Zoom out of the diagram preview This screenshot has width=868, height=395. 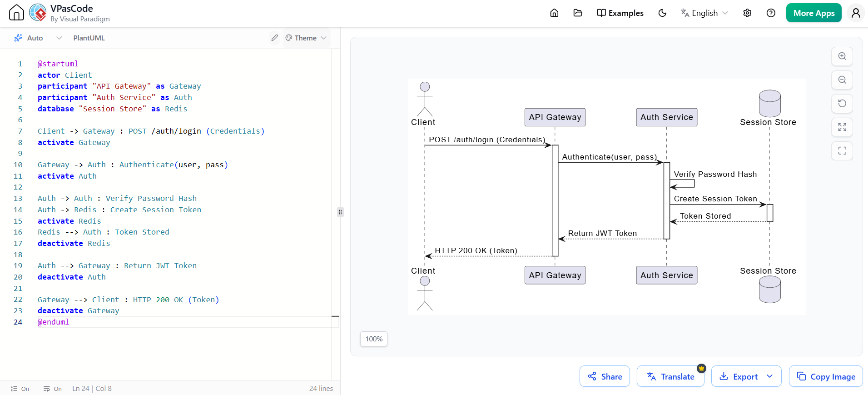tap(842, 80)
